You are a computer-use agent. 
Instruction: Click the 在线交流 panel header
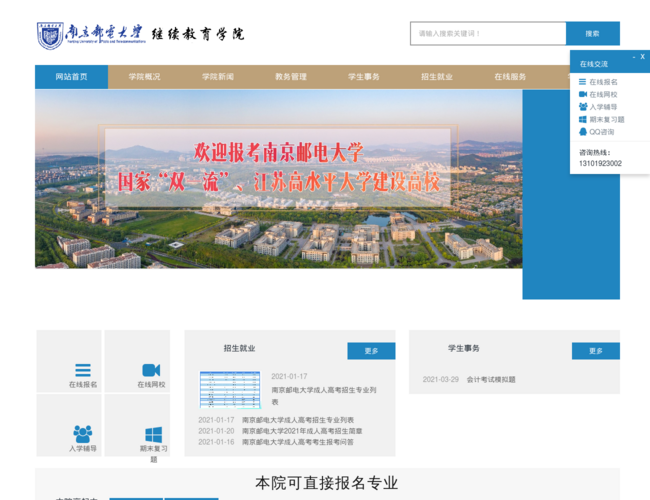tap(594, 64)
